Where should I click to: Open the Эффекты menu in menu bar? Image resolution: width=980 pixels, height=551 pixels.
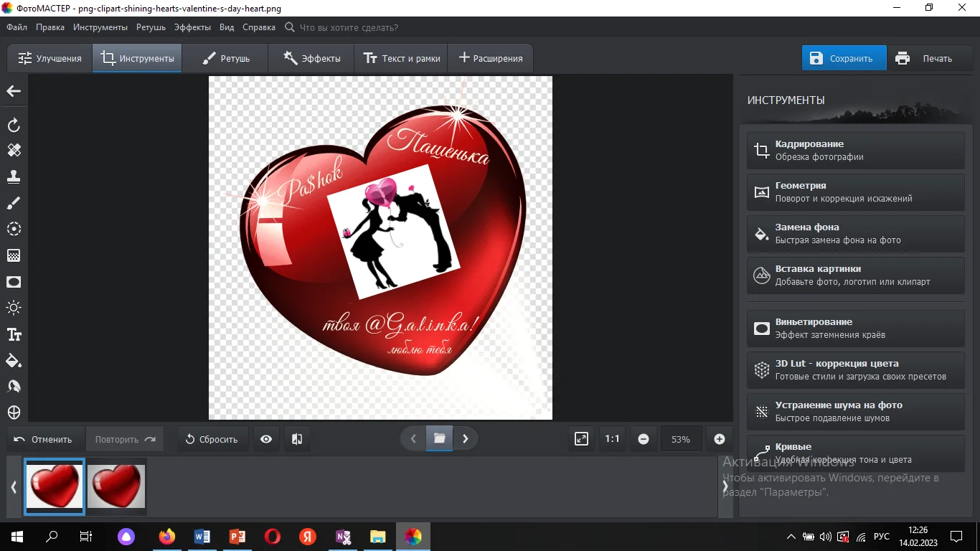click(192, 27)
